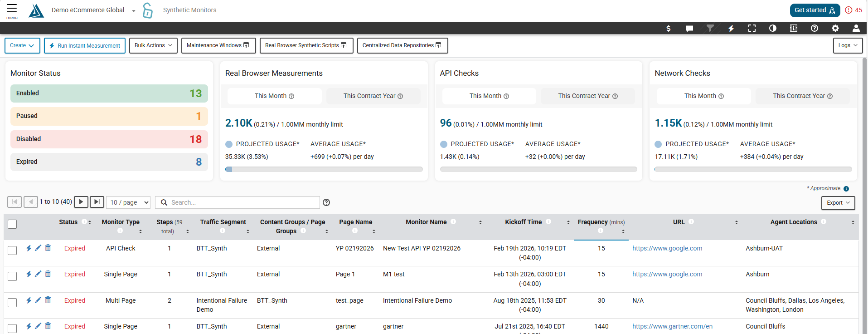Viewport: 868px width, 334px height.
Task: Filter by Enabled monitors status
Action: click(x=109, y=93)
